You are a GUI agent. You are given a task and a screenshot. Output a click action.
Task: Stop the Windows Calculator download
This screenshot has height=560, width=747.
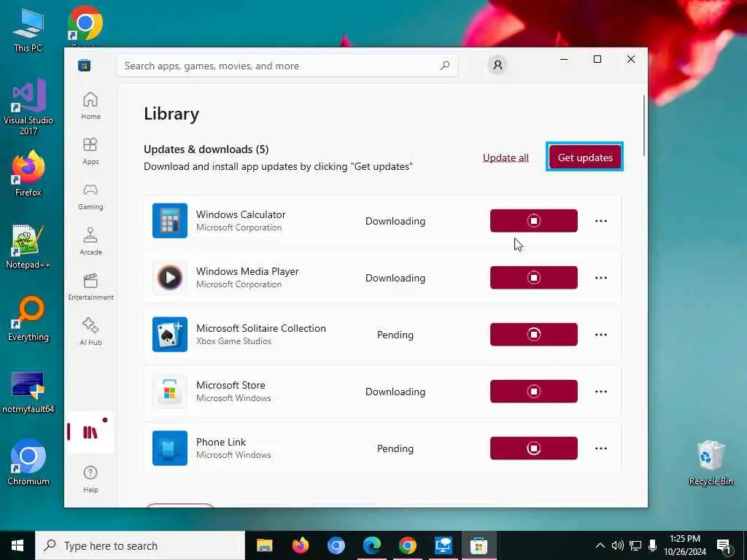533,220
